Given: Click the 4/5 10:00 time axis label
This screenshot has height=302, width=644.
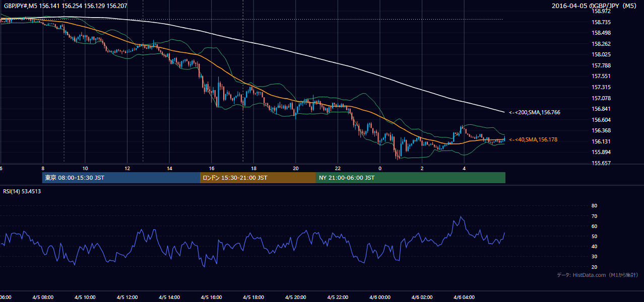Looking at the screenshot, I should (85, 297).
